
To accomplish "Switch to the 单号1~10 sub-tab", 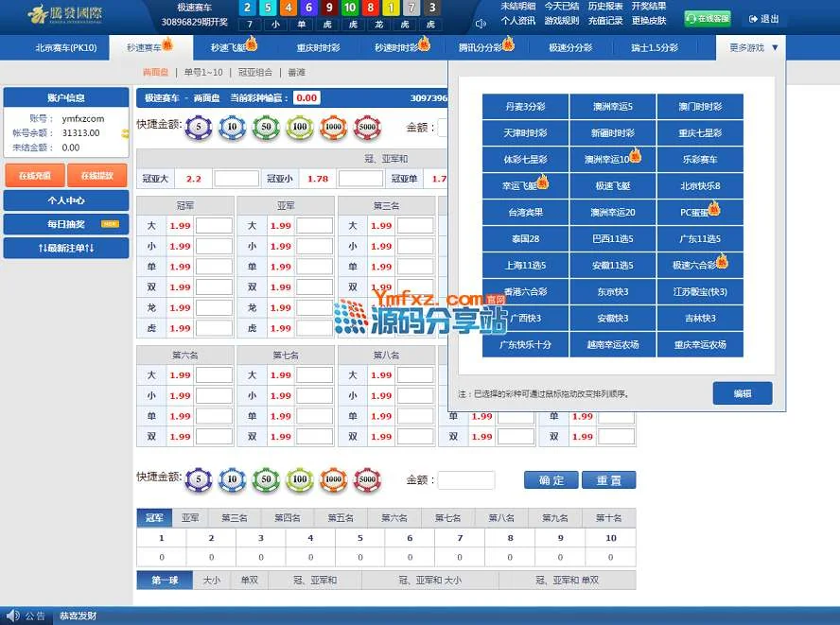I will coord(203,72).
